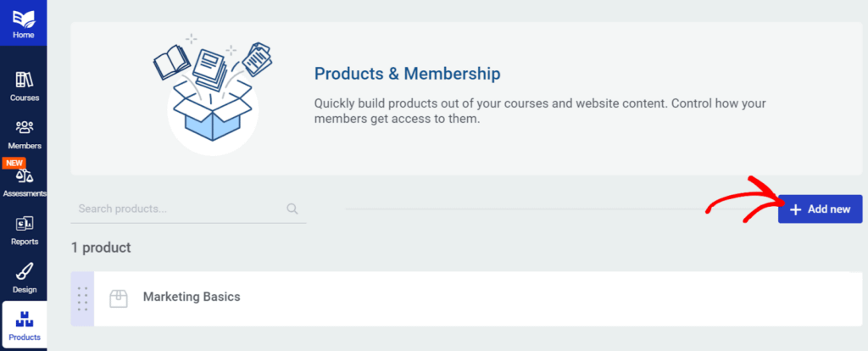The image size is (868, 351).
Task: Click the 1 product count label
Action: [x=101, y=248]
